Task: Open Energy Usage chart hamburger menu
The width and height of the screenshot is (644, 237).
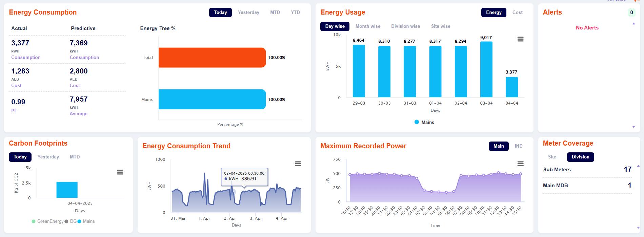Action: (520, 39)
